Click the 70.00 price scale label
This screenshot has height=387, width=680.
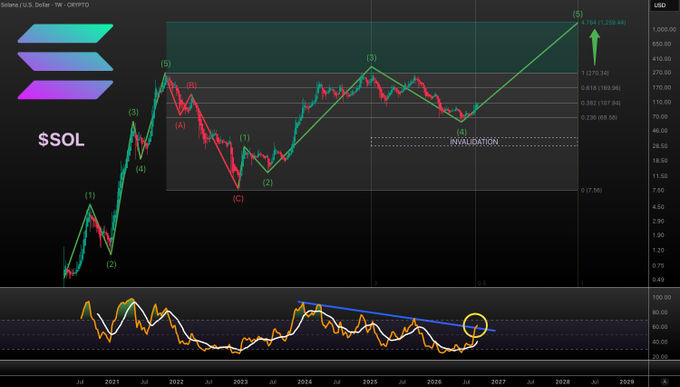[x=660, y=116]
